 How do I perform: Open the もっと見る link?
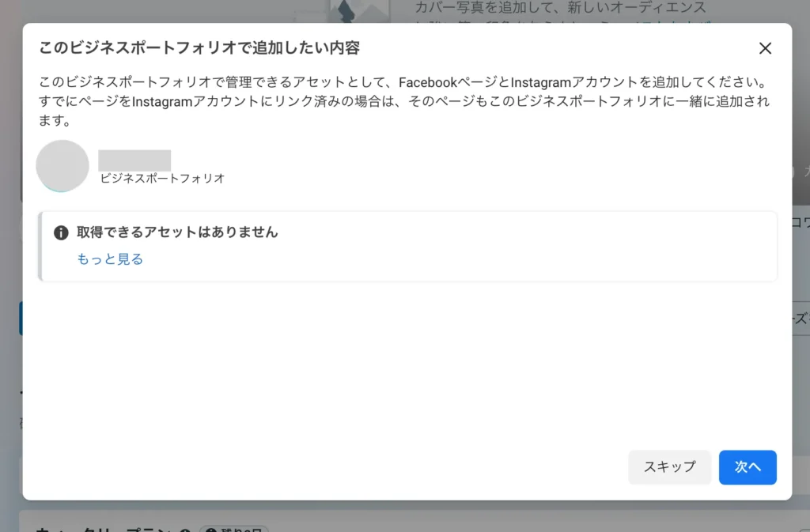point(110,258)
